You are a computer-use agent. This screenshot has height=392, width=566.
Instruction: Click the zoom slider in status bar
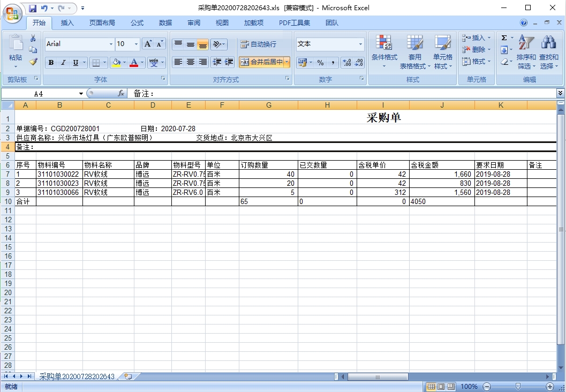[x=518, y=387]
